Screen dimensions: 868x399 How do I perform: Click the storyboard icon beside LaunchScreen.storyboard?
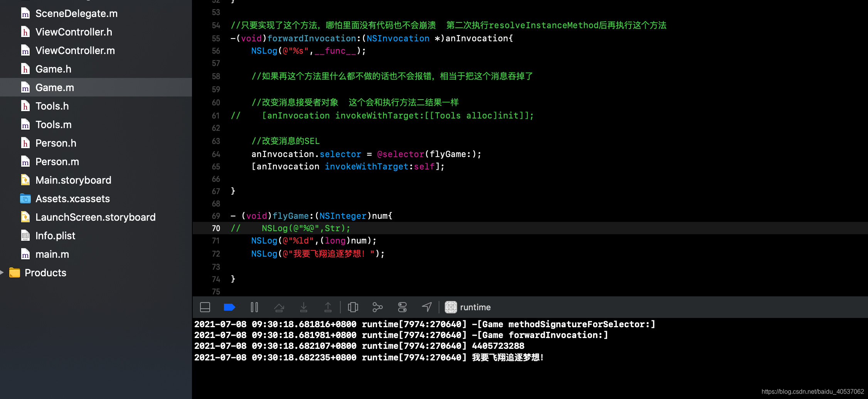click(x=25, y=217)
